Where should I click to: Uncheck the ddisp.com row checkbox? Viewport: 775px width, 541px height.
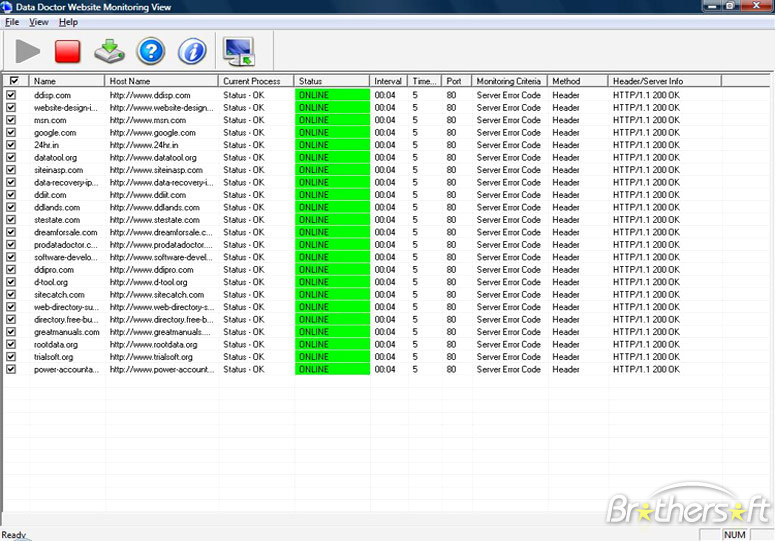coord(11,95)
